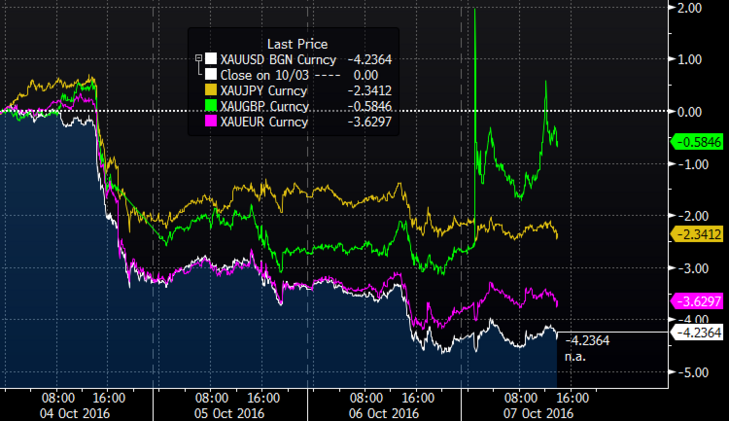Click the 2.00 tick on the y-axis
The width and height of the screenshot is (729, 421).
(x=689, y=7)
